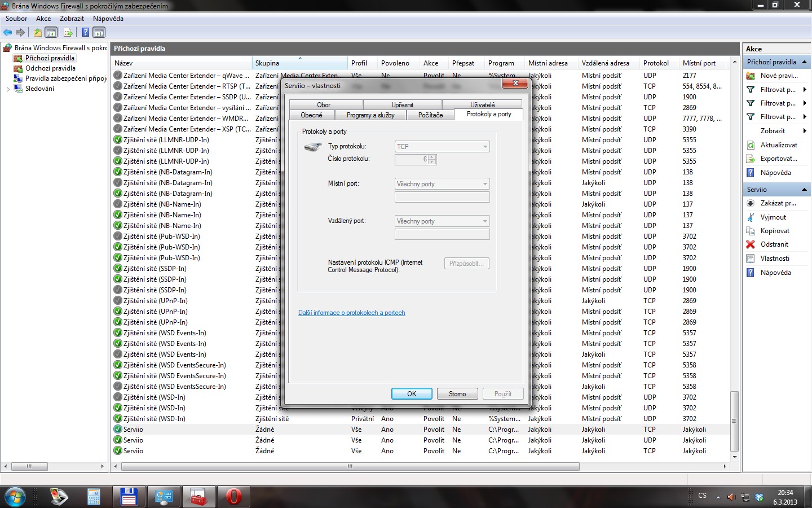812x508 pixels.
Task: Switch to the Uživatelé tab
Action: [x=483, y=105]
